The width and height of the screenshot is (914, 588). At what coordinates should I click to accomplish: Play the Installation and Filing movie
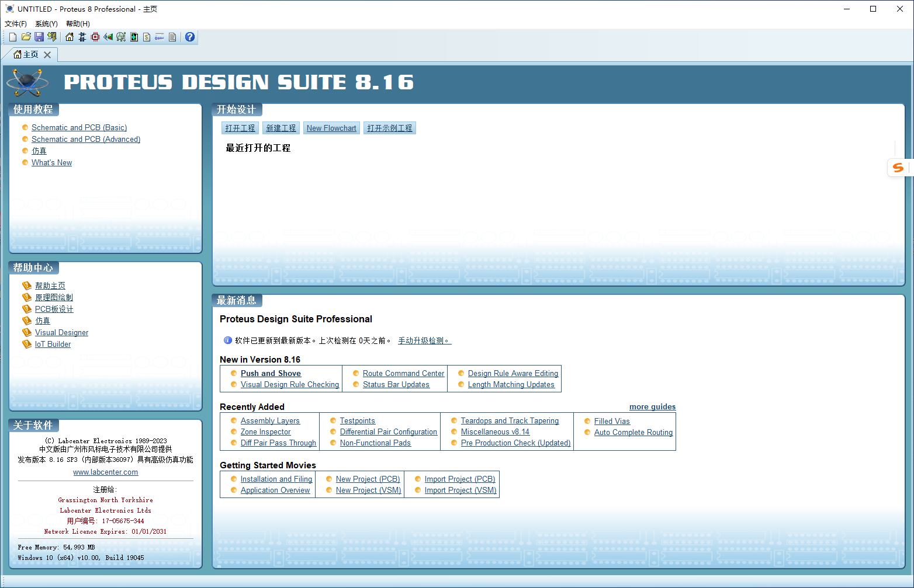[x=276, y=479]
